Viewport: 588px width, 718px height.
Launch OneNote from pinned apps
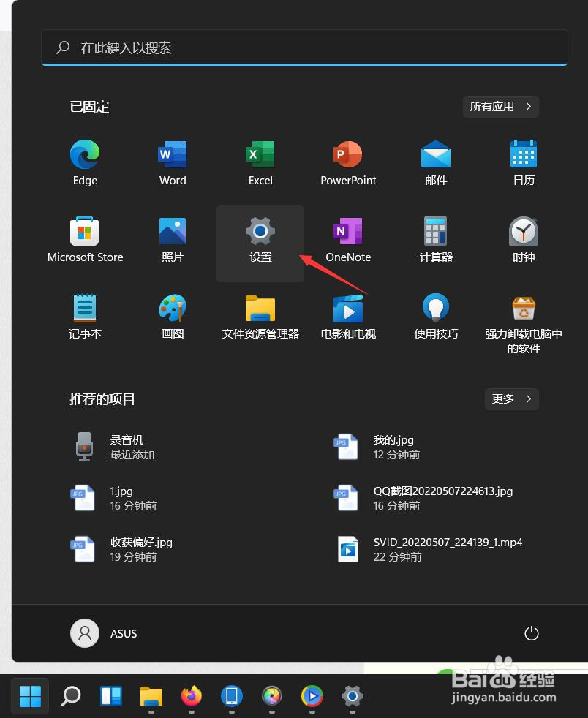tap(348, 241)
